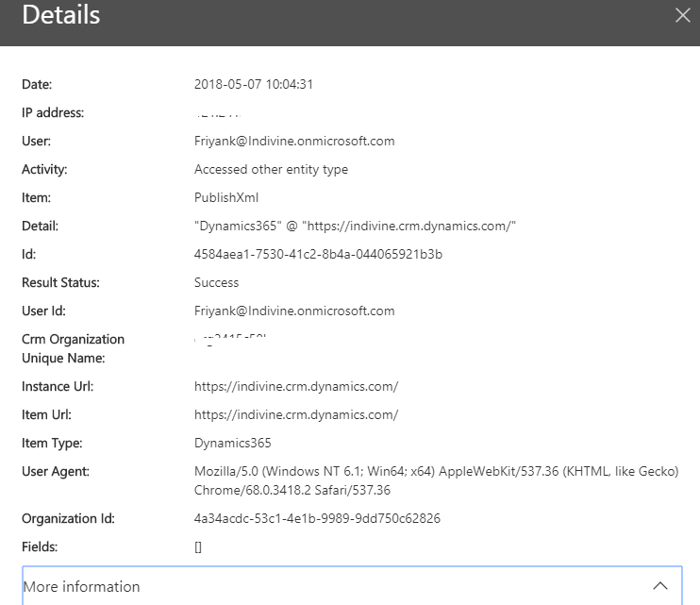Click the Item Type value Dynamics365
The width and height of the screenshot is (700, 605).
tap(232, 444)
